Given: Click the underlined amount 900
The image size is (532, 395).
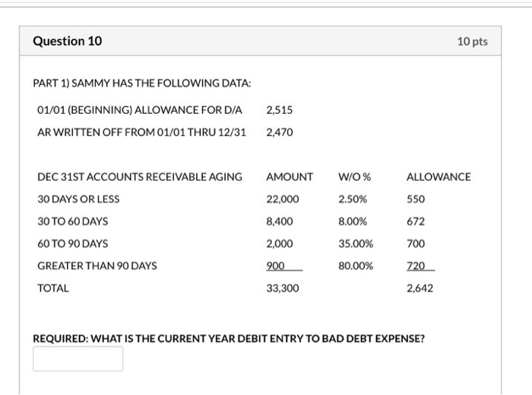Looking at the screenshot, I should (275, 265).
